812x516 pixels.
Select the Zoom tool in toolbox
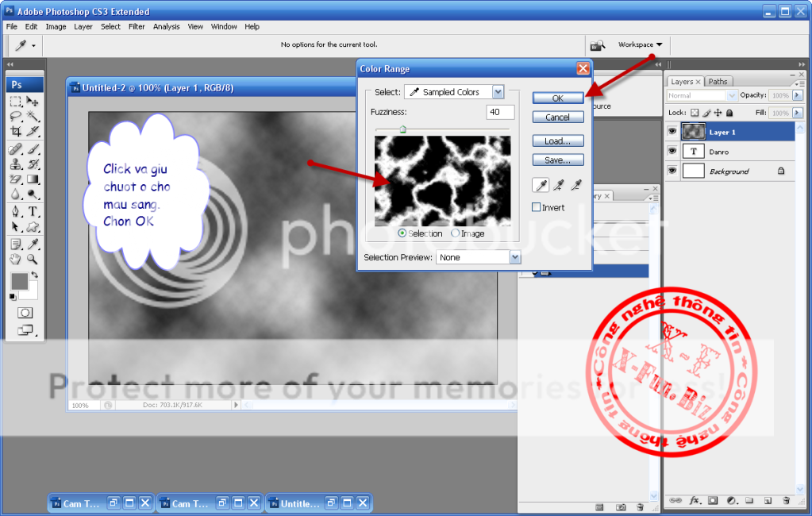point(33,259)
